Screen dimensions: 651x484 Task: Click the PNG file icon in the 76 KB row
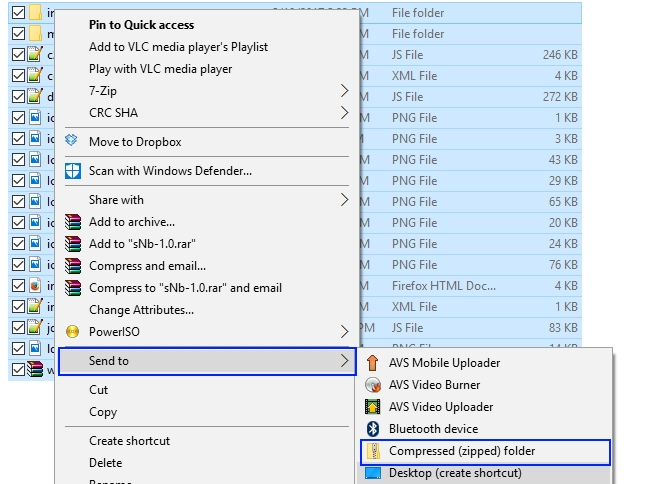click(35, 264)
